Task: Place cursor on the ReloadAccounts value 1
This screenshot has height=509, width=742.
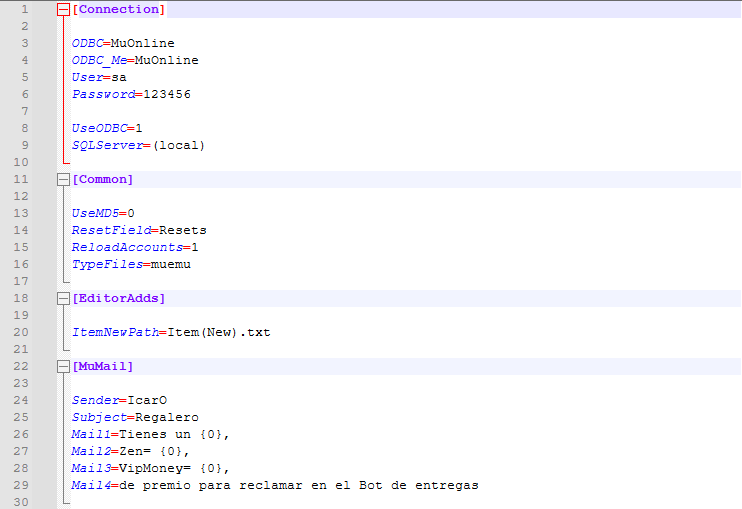Action: tap(195, 247)
